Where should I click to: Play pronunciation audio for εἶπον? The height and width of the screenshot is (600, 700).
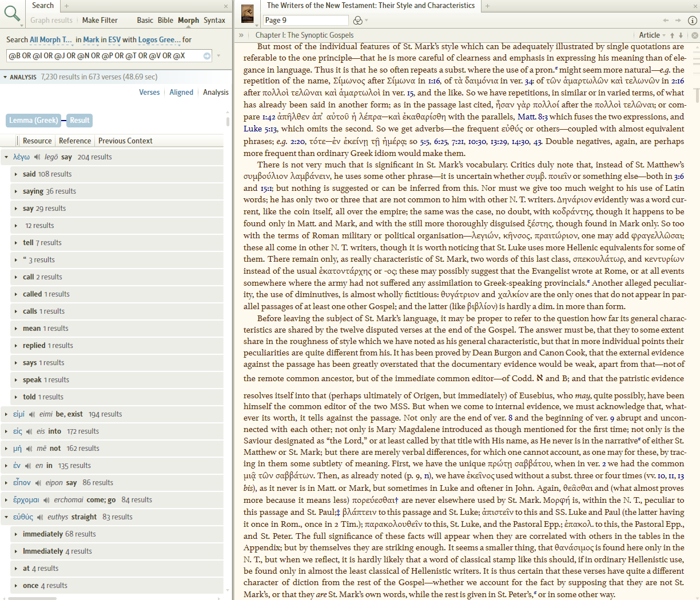(38, 483)
